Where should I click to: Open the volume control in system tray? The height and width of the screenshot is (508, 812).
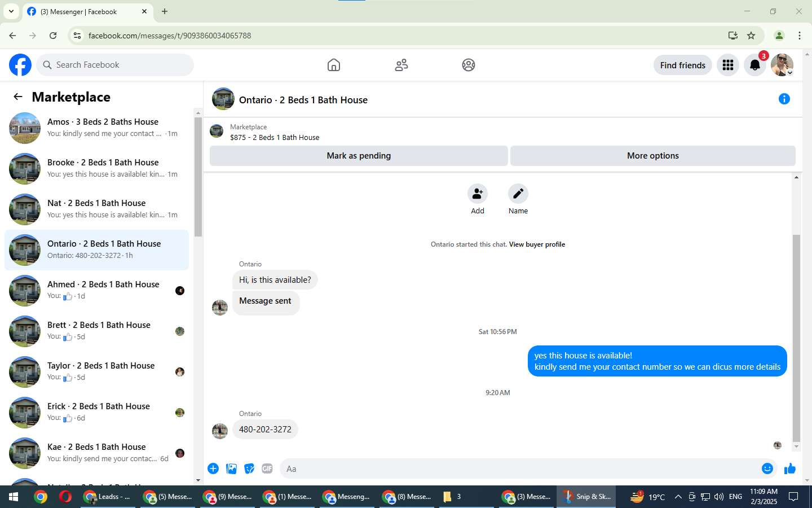(x=719, y=497)
